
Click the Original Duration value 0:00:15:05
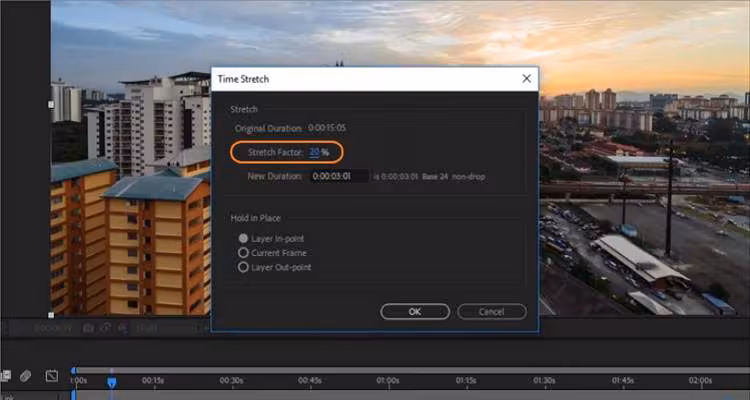[327, 128]
